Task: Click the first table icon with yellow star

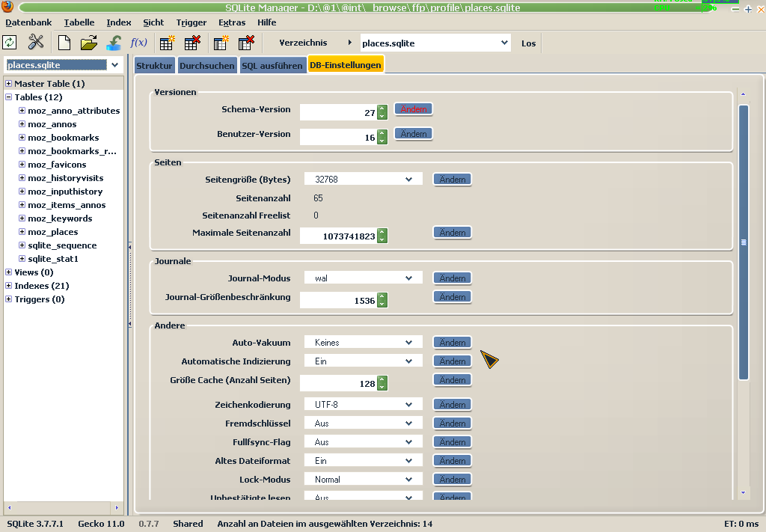Action: tap(167, 43)
